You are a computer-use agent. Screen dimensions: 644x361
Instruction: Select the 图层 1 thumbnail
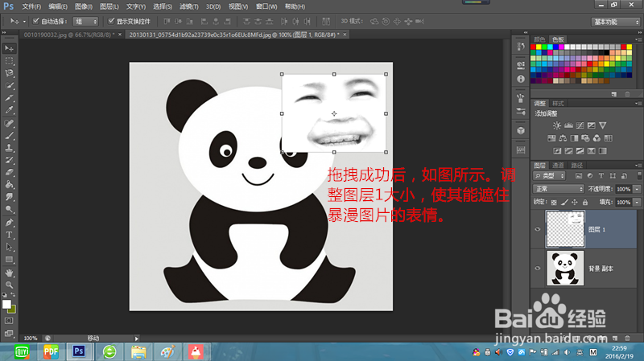tap(565, 229)
